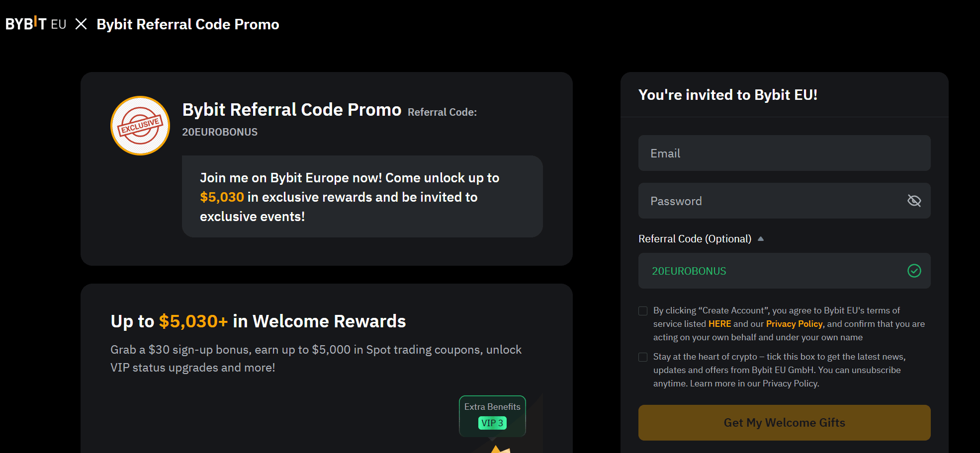980x453 pixels.
Task: Collapse the Referral Code (Optional) section
Action: [761, 239]
